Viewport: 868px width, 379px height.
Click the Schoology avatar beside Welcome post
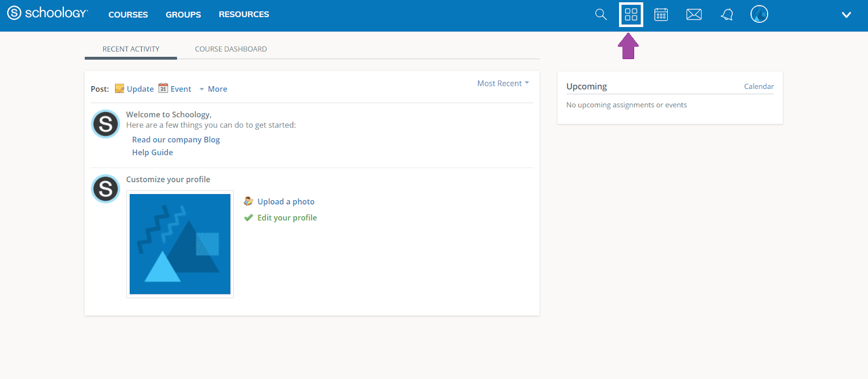pos(105,124)
